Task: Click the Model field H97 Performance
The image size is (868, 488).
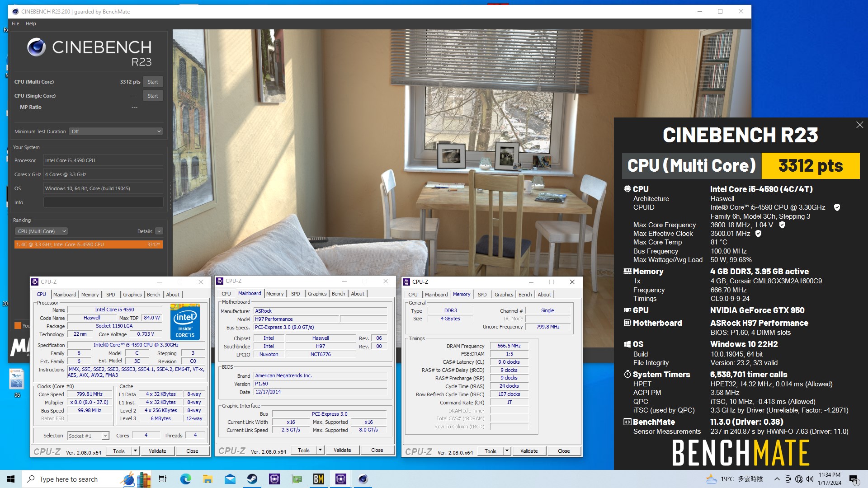Action: click(296, 319)
